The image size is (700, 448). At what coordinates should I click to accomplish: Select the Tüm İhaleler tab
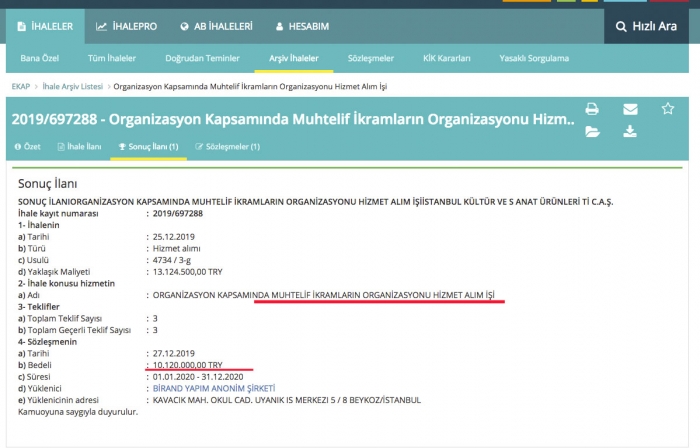(x=112, y=59)
